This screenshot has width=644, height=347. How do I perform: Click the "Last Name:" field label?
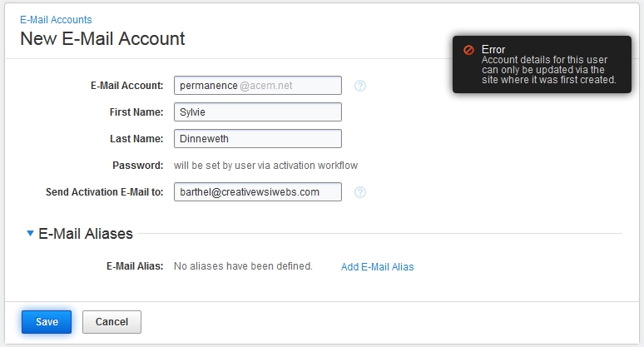click(x=137, y=139)
